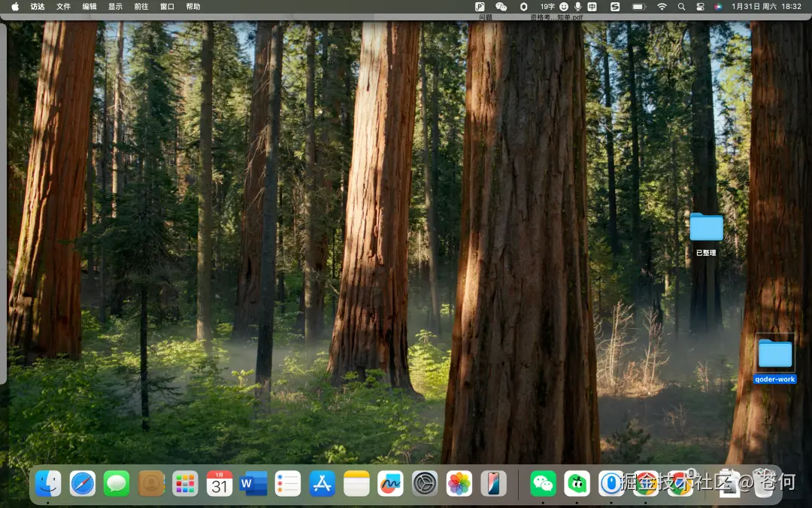The height and width of the screenshot is (508, 812).
Task: Toggle the 中 input method indicator
Action: (592, 6)
